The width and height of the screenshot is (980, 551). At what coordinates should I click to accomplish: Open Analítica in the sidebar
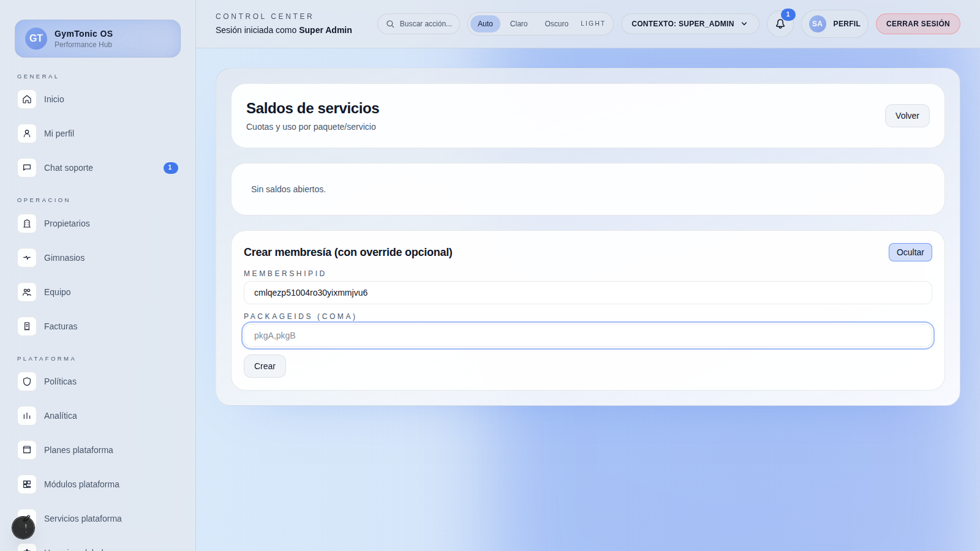click(60, 416)
